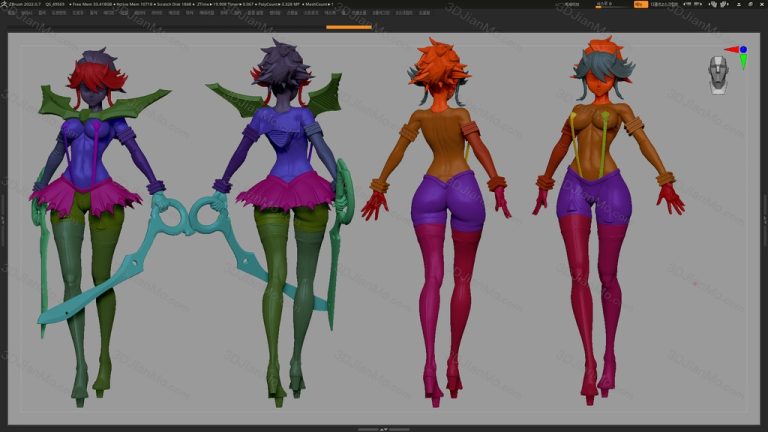768x432 pixels.
Task: Click the orange bar below the menu bar
Action: (x=348, y=27)
